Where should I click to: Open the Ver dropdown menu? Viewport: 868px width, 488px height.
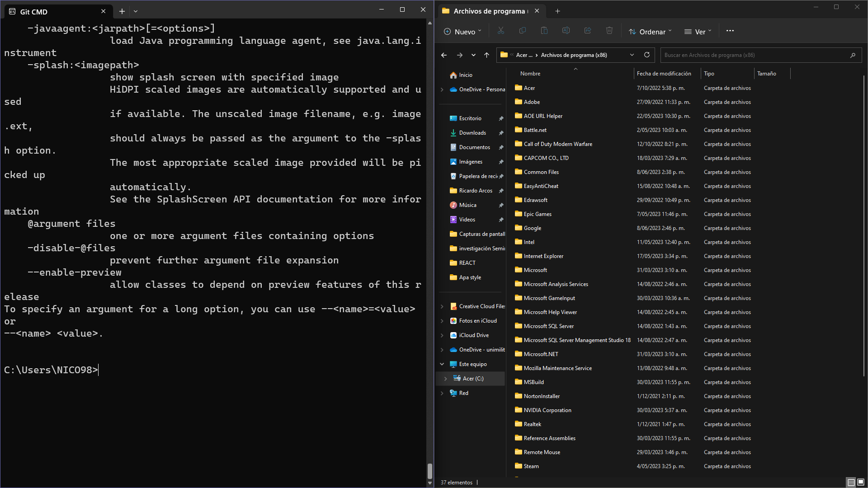click(x=698, y=31)
